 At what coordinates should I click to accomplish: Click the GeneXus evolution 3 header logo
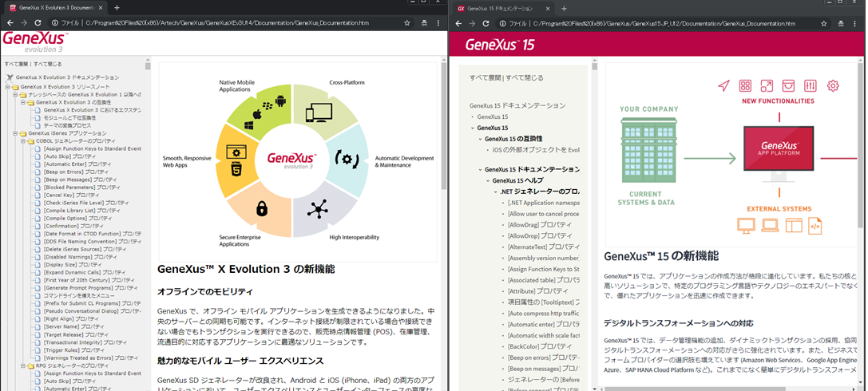pos(34,41)
